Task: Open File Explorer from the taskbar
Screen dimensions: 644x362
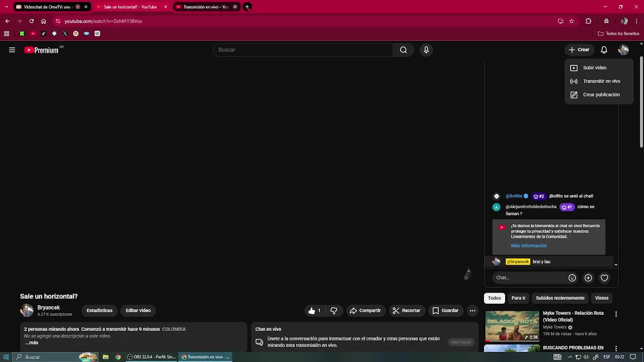Action: tap(106, 357)
